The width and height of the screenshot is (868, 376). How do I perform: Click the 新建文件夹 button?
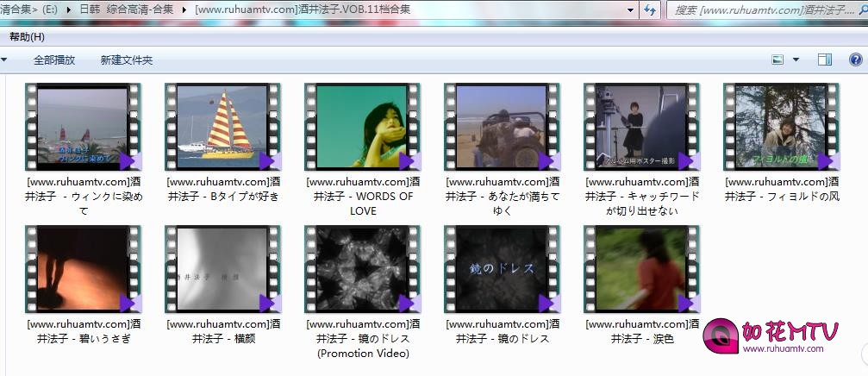126,60
